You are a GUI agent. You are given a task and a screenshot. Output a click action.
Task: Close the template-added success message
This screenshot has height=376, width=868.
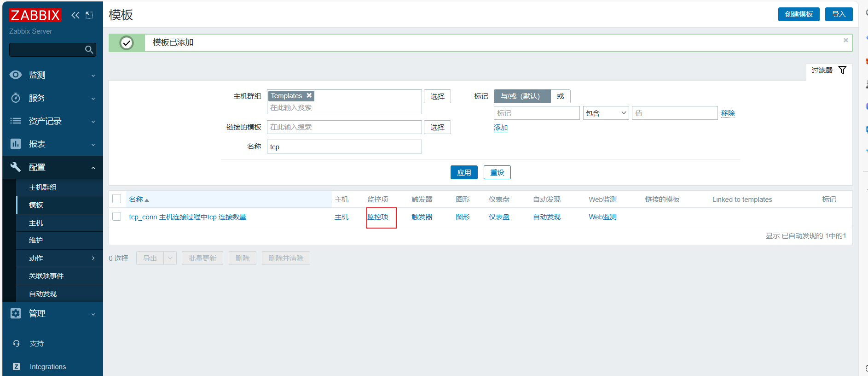pos(845,40)
